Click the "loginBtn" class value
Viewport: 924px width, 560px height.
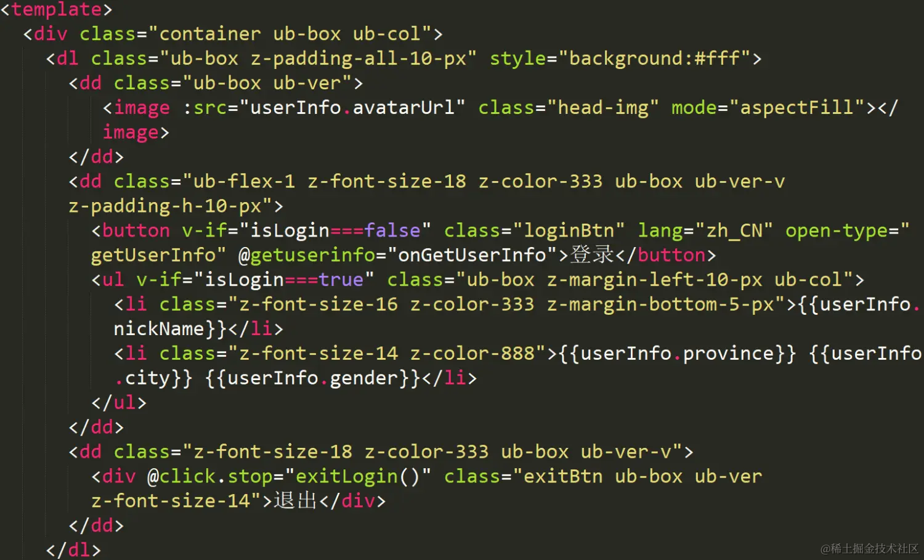(x=569, y=230)
